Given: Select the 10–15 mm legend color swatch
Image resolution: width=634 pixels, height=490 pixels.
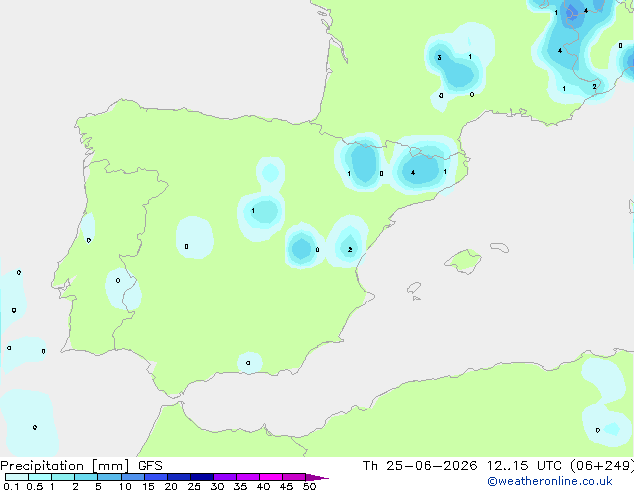Looking at the screenshot, I should pos(132,477).
